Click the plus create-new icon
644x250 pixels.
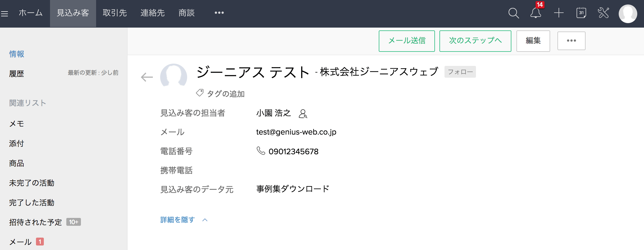[x=559, y=13]
